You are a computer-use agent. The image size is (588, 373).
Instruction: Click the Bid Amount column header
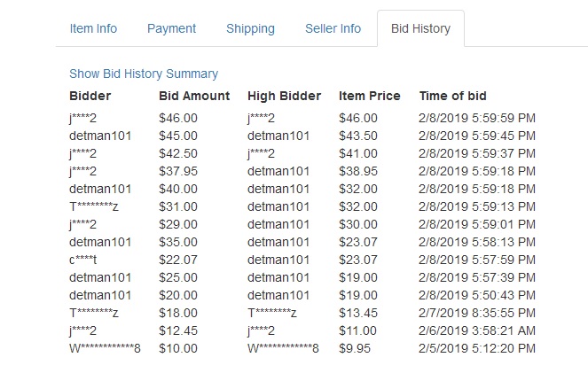(194, 96)
